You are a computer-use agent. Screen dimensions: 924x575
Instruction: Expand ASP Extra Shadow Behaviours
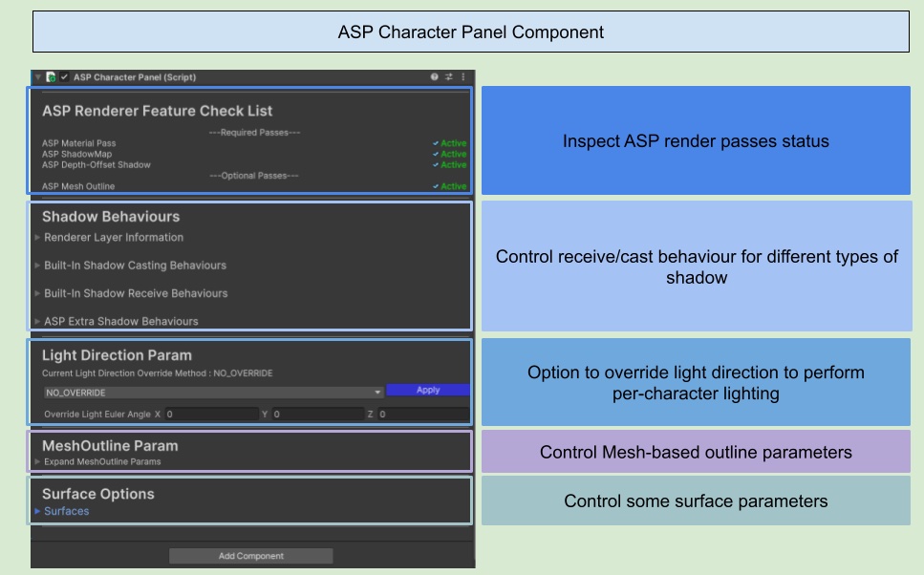coord(38,322)
